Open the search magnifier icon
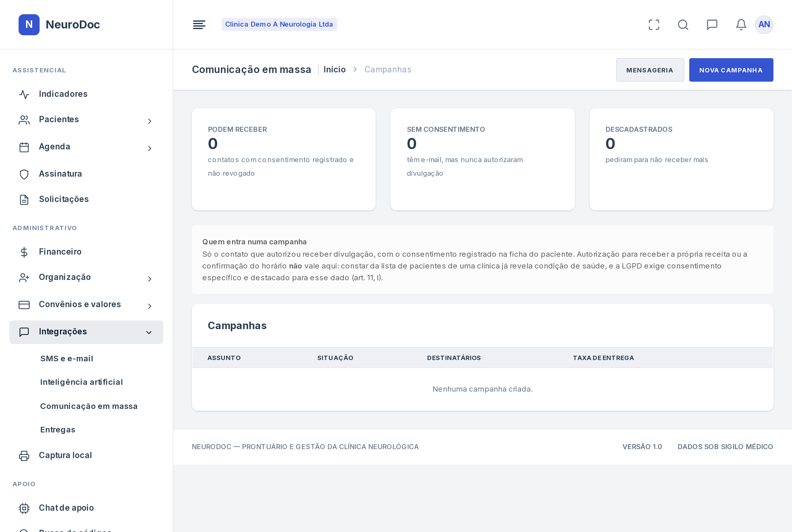 pyautogui.click(x=683, y=24)
